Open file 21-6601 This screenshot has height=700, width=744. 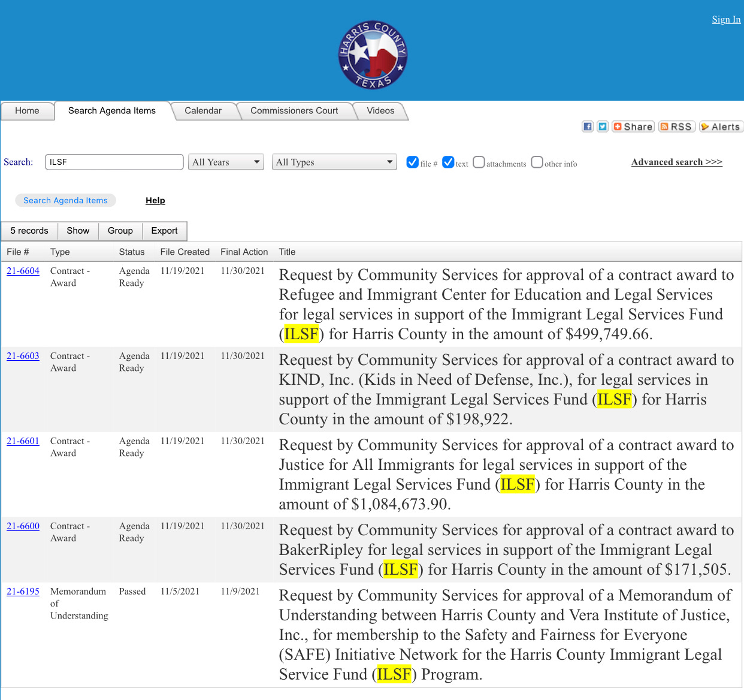click(23, 441)
